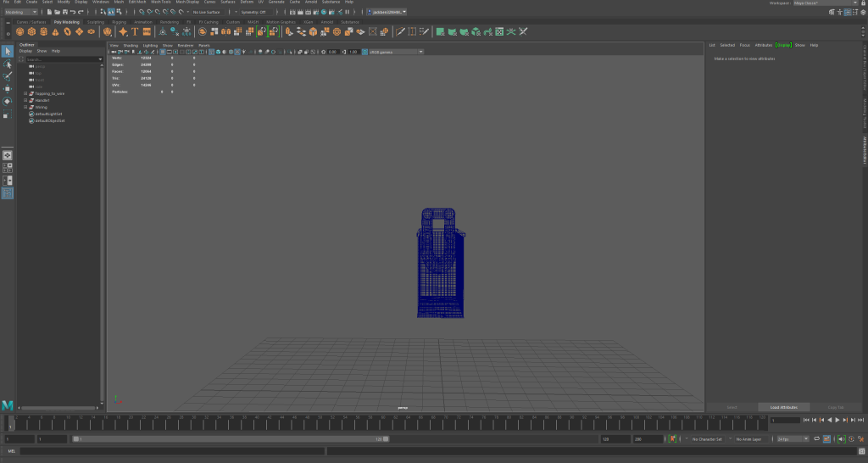Select the Move tool in toolbox
This screenshot has width=868, height=463.
coord(7,88)
